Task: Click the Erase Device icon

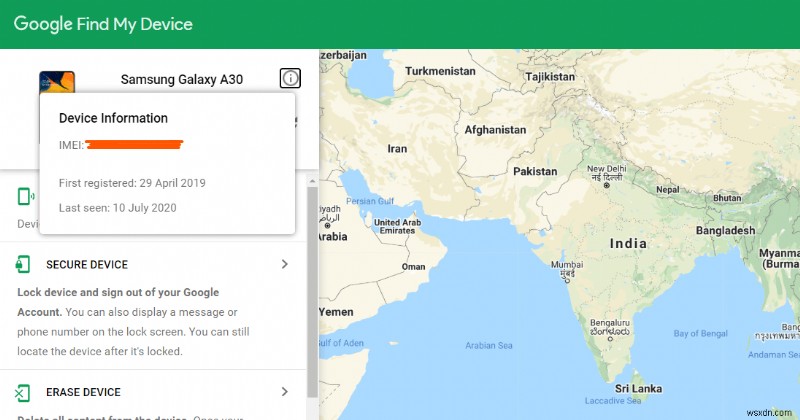Action: click(x=23, y=392)
